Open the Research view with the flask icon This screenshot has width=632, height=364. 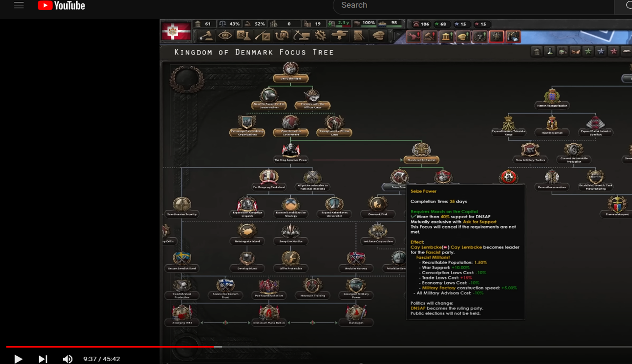[243, 36]
